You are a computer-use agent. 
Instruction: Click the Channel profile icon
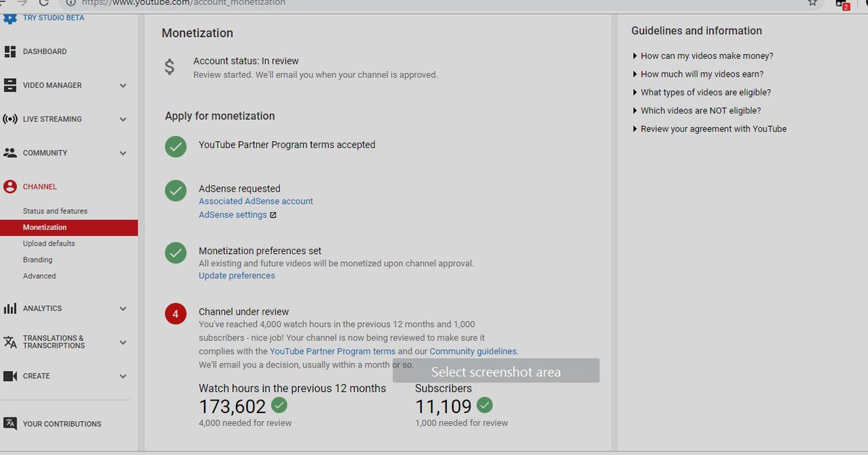pyautogui.click(x=10, y=187)
